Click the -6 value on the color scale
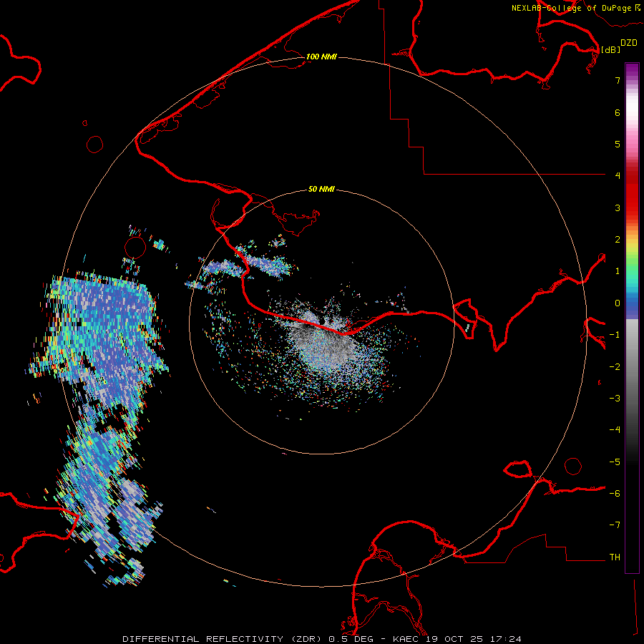 tap(615, 494)
